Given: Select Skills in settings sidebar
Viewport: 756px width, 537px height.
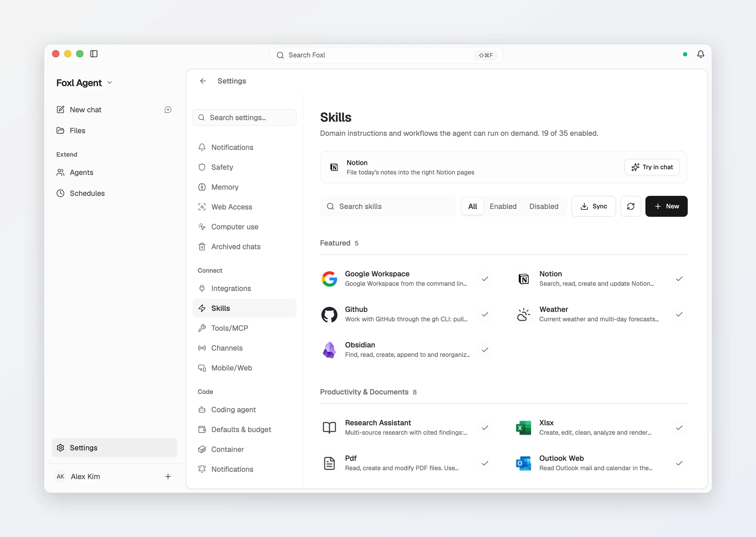Looking at the screenshot, I should click(x=244, y=308).
